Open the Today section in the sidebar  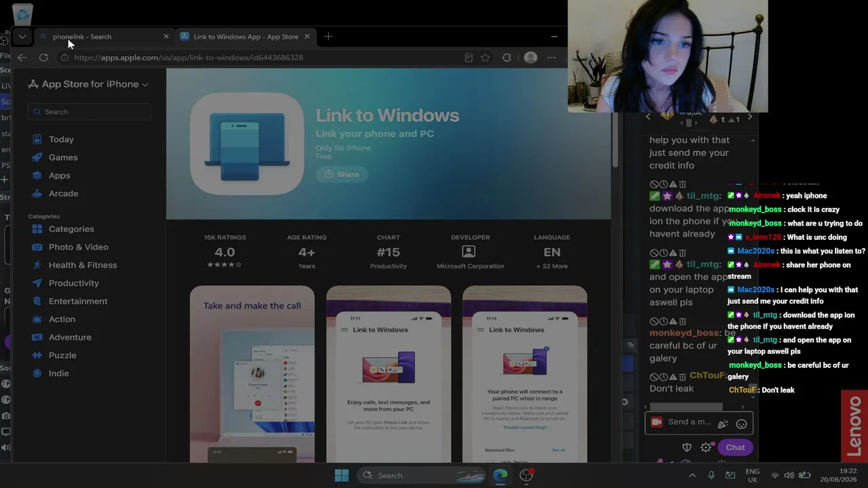tap(61, 139)
